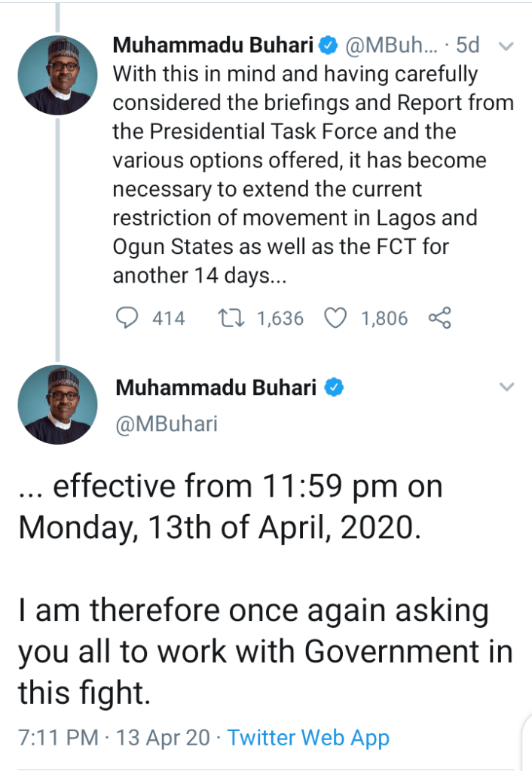Open the profile avatar on the second tweet
This screenshot has height=771, width=532.
[x=57, y=405]
